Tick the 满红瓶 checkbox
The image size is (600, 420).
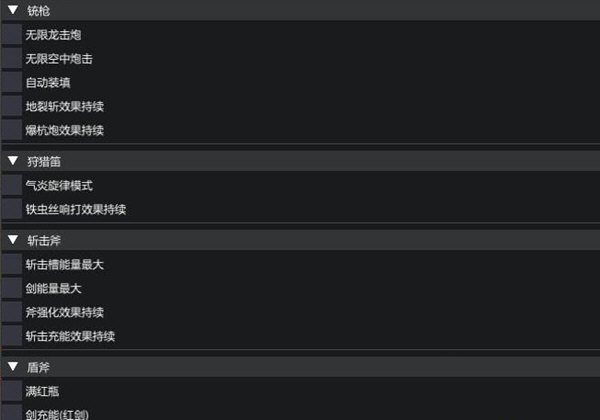point(11,391)
